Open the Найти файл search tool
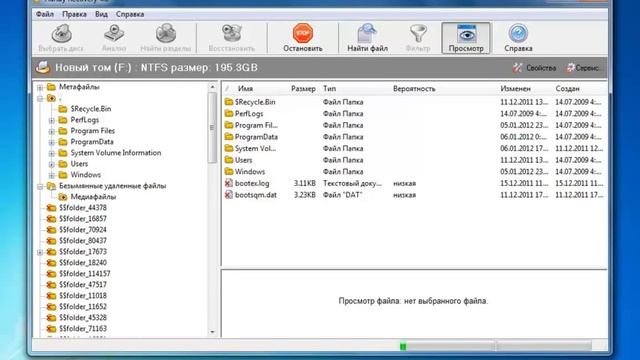This screenshot has height=360, width=640. coord(367,38)
